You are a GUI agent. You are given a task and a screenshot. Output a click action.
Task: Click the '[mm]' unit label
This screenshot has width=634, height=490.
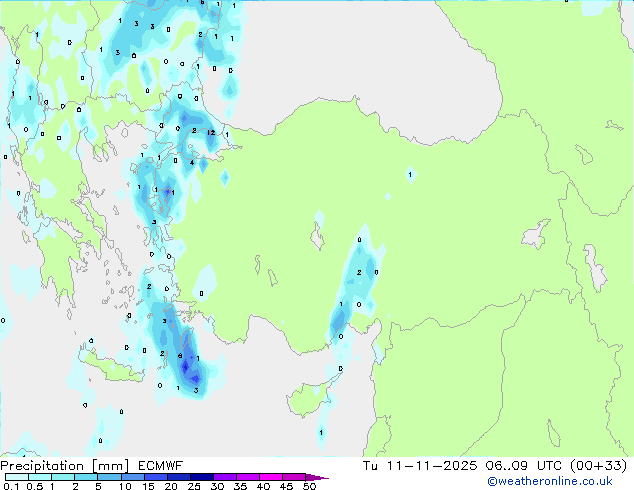(x=110, y=466)
